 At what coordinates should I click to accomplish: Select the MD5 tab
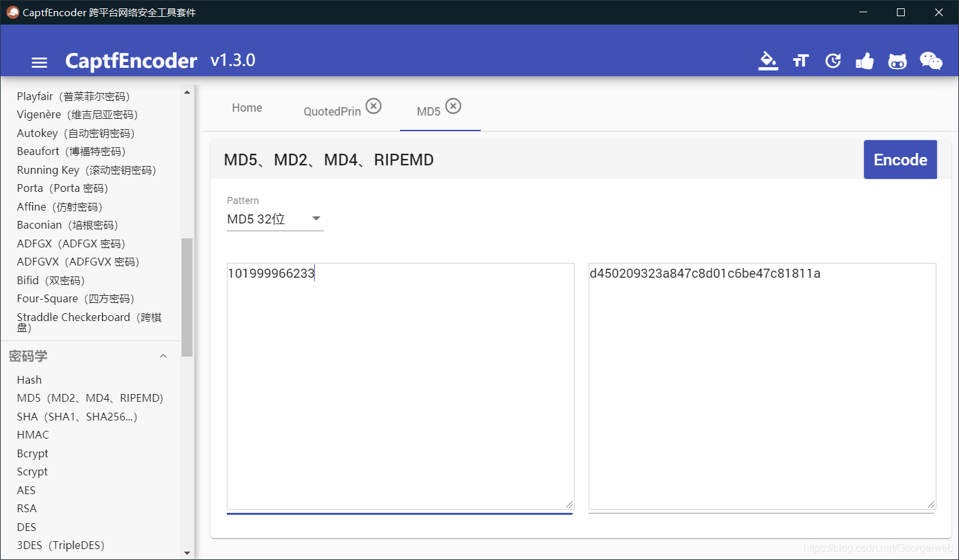(428, 112)
